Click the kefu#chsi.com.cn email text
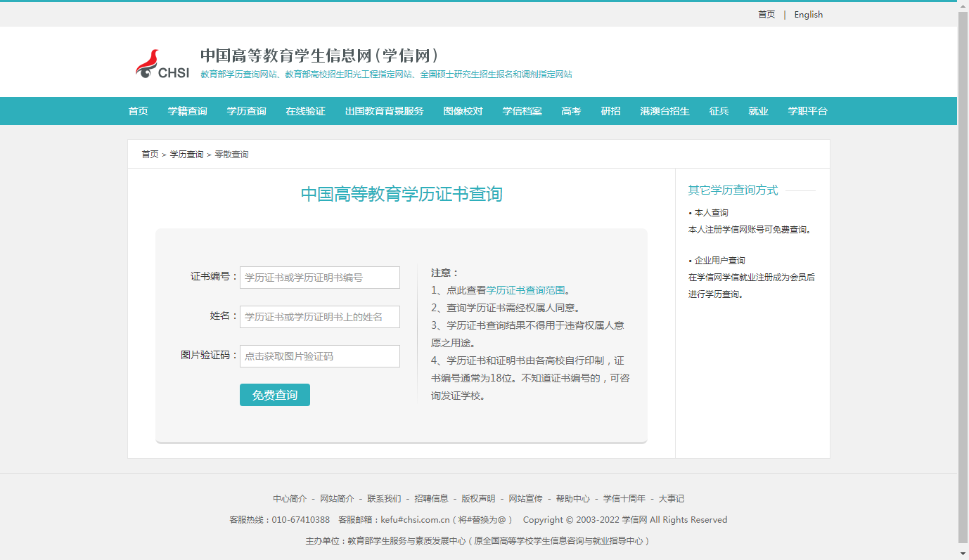Viewport: 969px width, 560px height. (415, 520)
